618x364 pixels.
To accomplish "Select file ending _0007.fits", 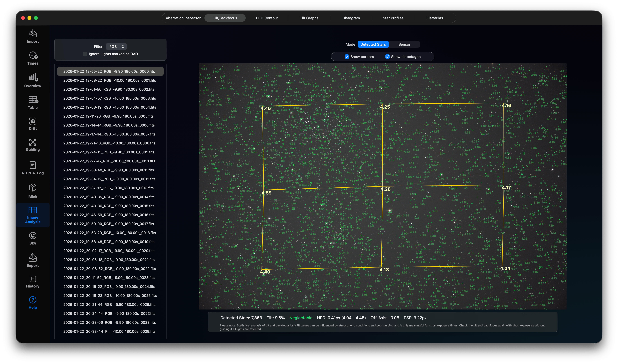I will [x=110, y=134].
